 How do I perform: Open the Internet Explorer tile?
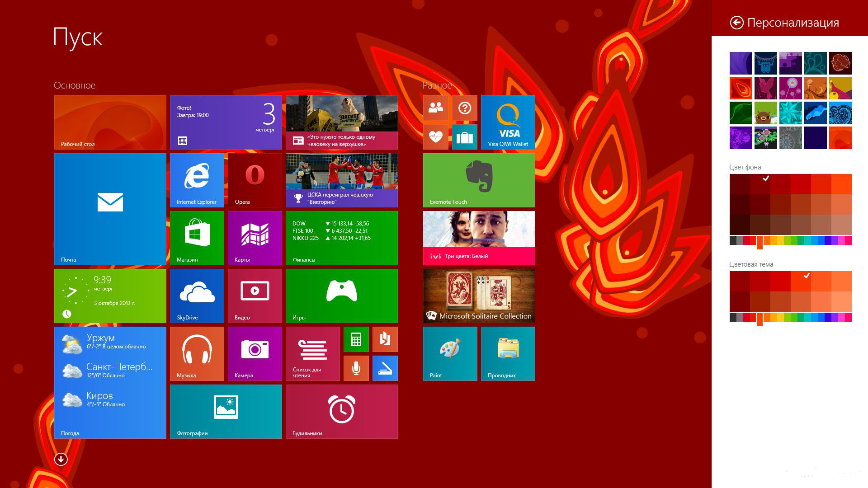[197, 180]
